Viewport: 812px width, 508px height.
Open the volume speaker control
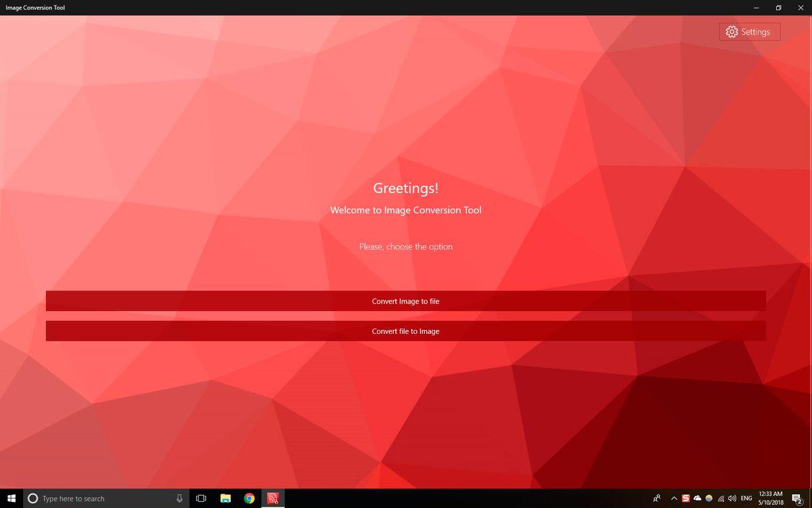(732, 499)
